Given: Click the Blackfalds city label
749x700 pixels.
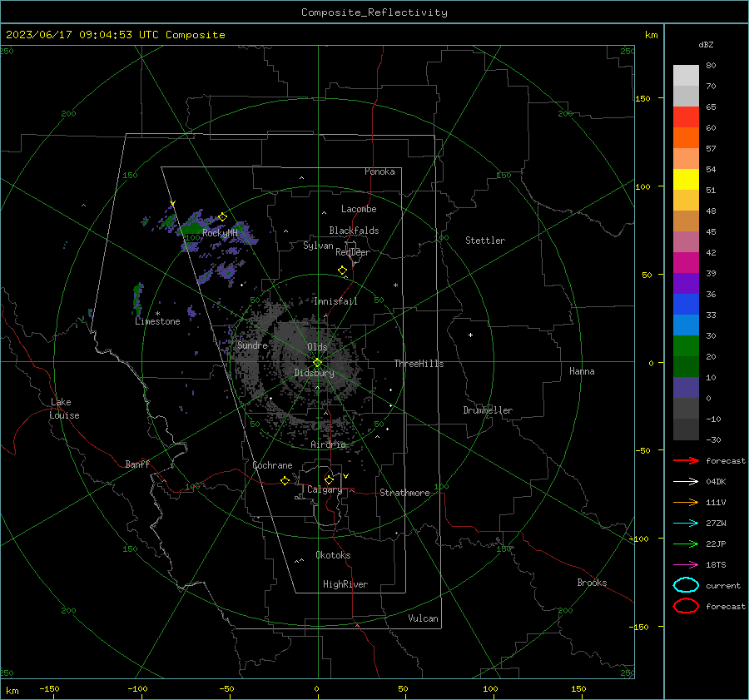Looking at the screenshot, I should click(x=354, y=231).
